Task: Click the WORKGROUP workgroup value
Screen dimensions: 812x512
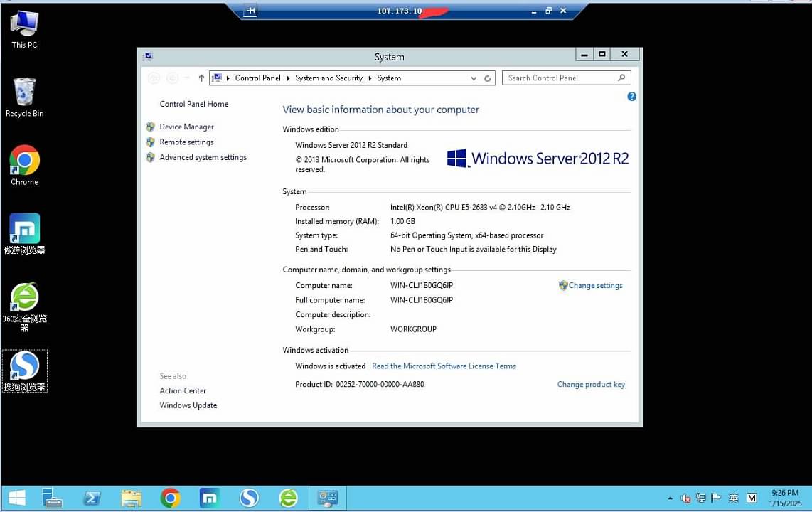Action: tap(413, 329)
